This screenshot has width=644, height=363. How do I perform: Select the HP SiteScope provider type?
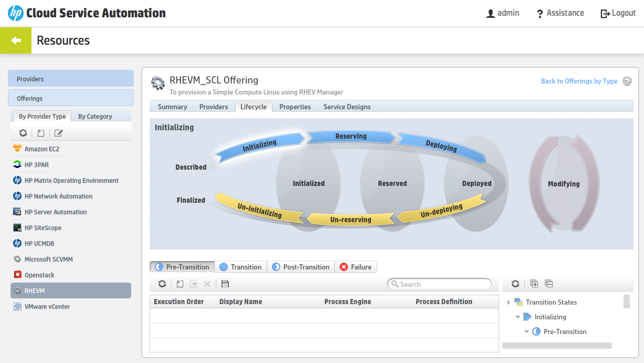[x=70, y=227]
